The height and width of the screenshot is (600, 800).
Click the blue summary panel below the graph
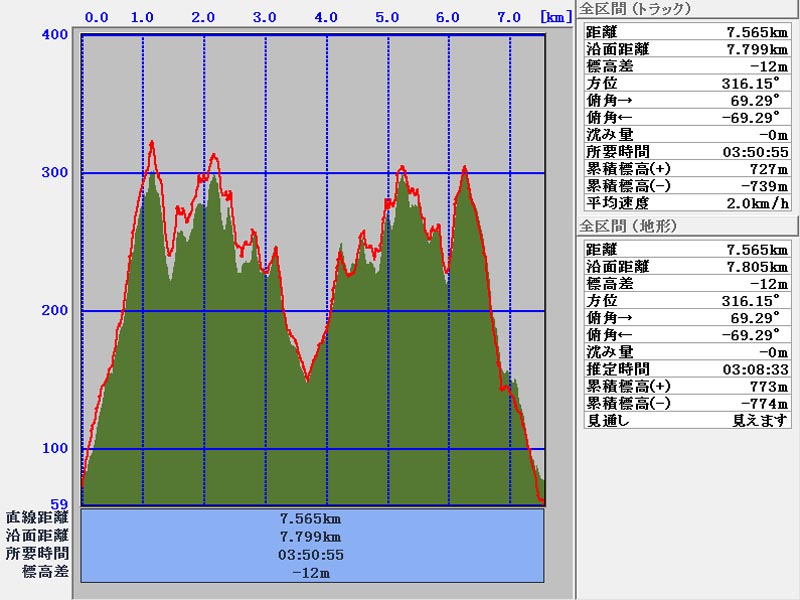[x=313, y=545]
